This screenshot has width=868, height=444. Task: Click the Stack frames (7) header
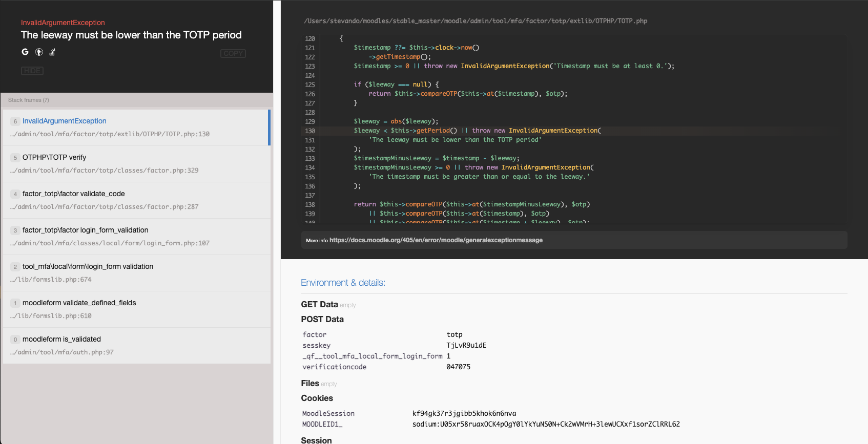tap(29, 100)
